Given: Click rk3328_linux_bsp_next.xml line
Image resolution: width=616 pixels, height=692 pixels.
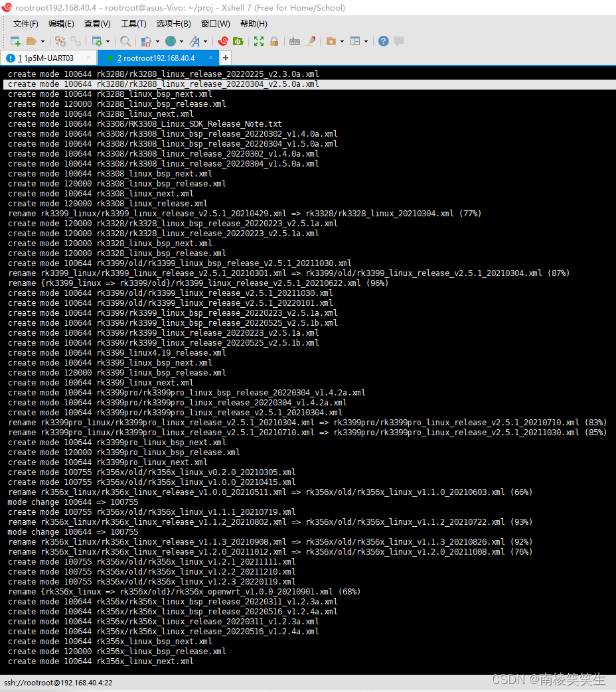Looking at the screenshot, I should pos(110,243).
